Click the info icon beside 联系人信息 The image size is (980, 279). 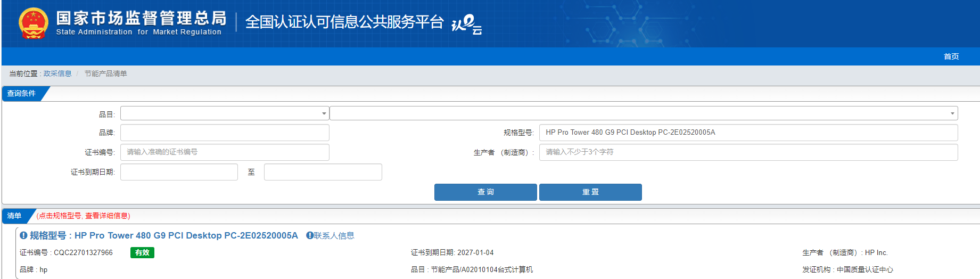pos(310,235)
